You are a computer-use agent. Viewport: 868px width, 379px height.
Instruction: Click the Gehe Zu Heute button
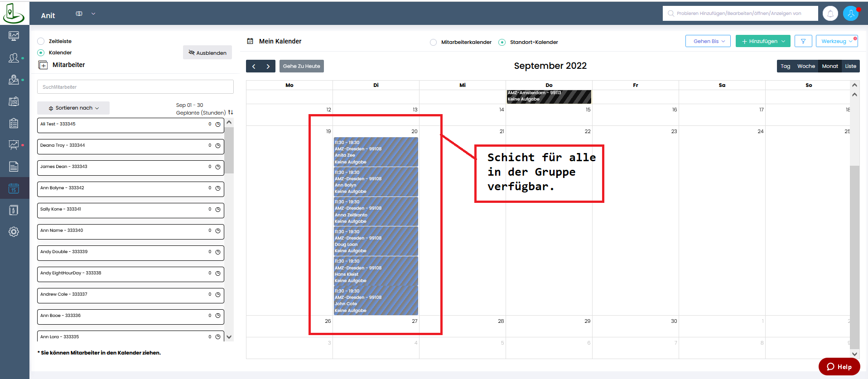point(301,66)
